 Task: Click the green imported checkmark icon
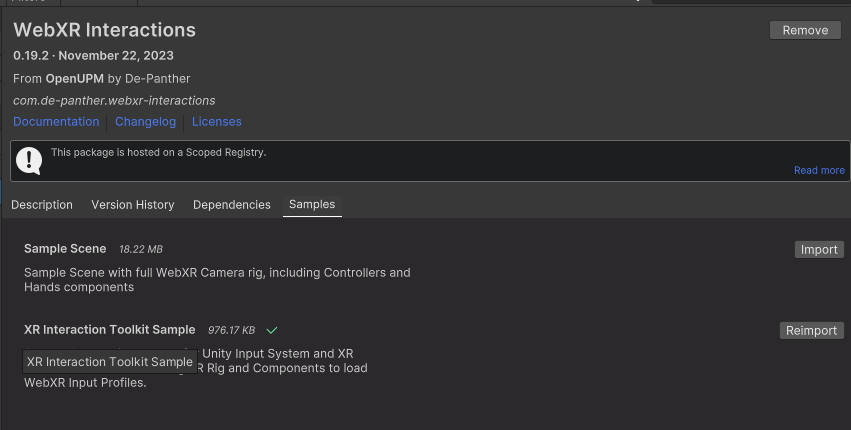pyautogui.click(x=272, y=330)
